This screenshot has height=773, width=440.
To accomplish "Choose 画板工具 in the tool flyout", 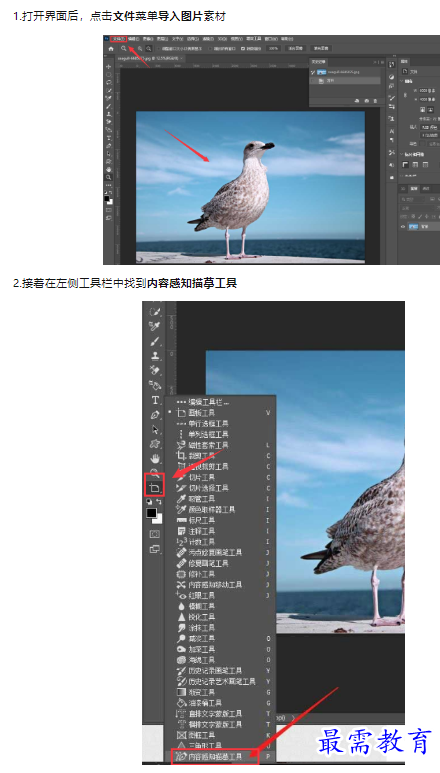I will click(x=195, y=413).
